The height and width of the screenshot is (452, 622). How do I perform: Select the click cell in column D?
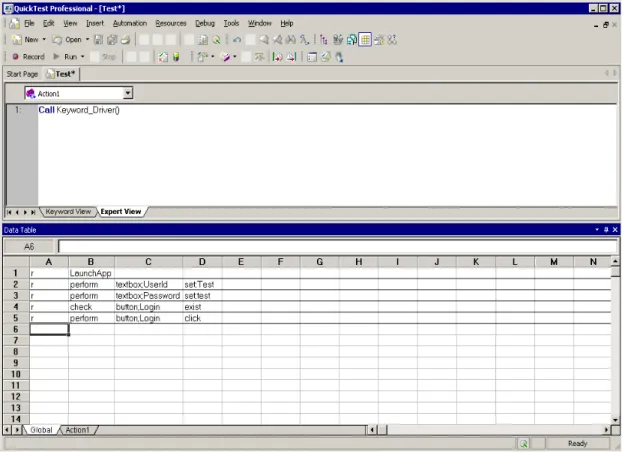[x=202, y=318]
